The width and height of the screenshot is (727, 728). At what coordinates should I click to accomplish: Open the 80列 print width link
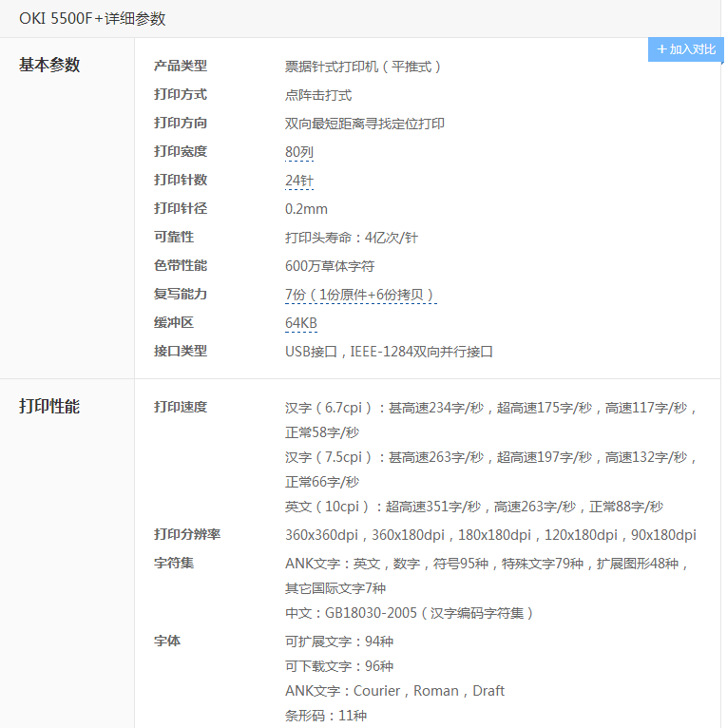[299, 152]
